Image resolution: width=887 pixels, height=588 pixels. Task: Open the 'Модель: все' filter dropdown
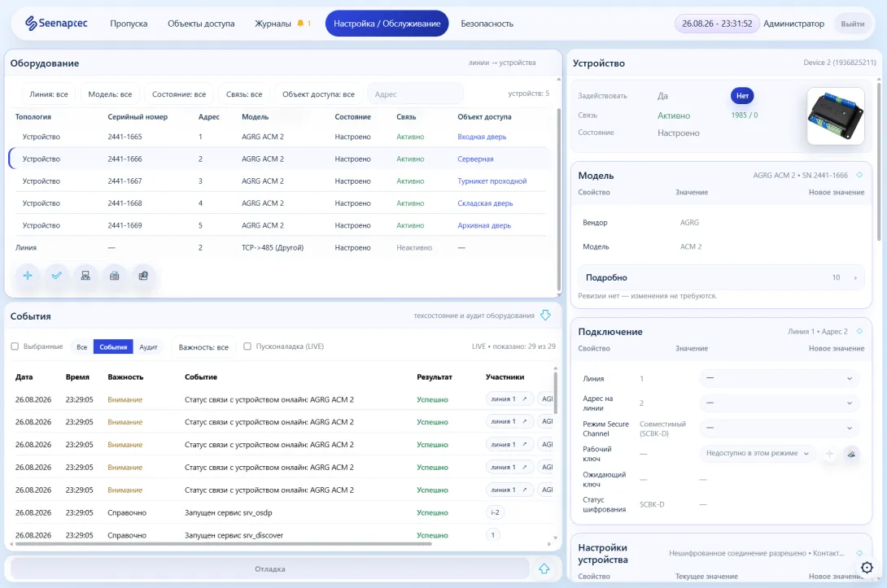point(110,94)
